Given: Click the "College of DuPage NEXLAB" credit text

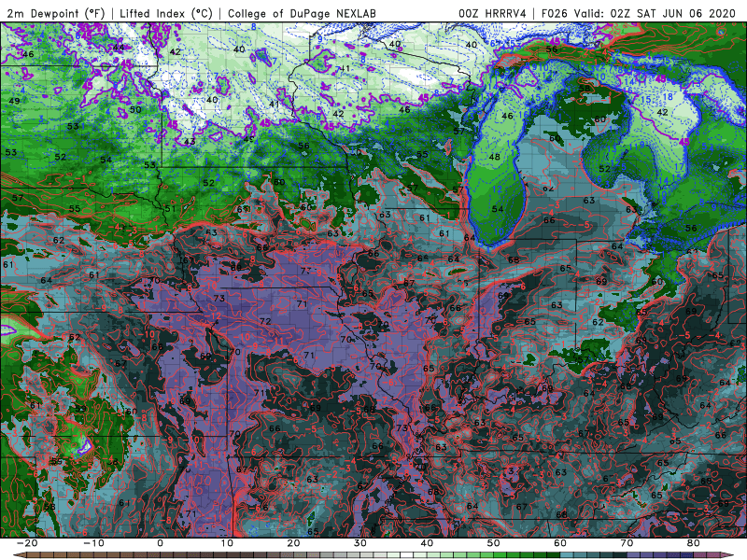Looking at the screenshot, I should coord(302,13).
